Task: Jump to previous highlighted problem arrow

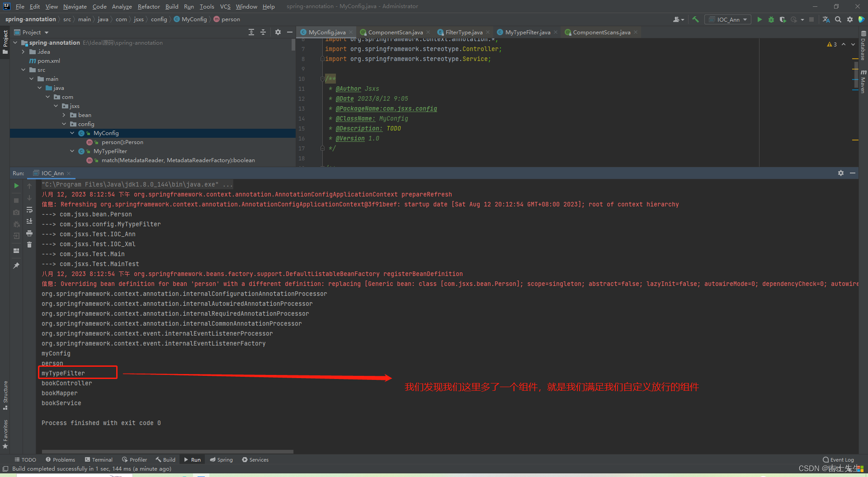Action: pos(844,44)
